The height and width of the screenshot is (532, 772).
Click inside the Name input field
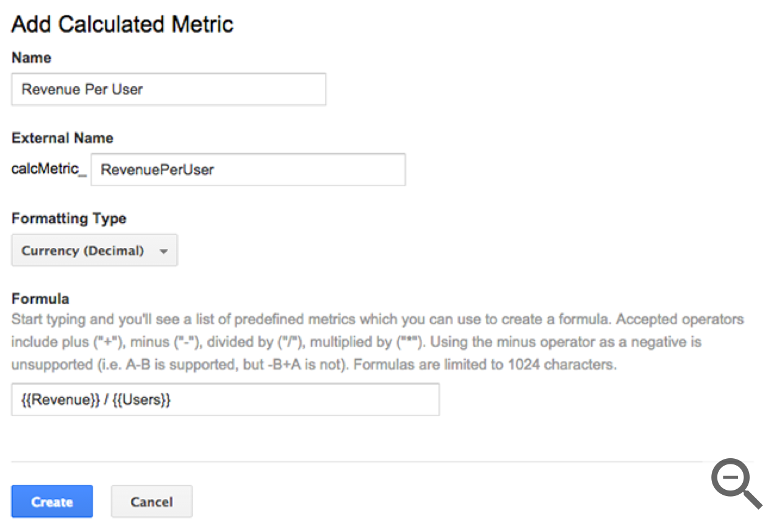[168, 90]
